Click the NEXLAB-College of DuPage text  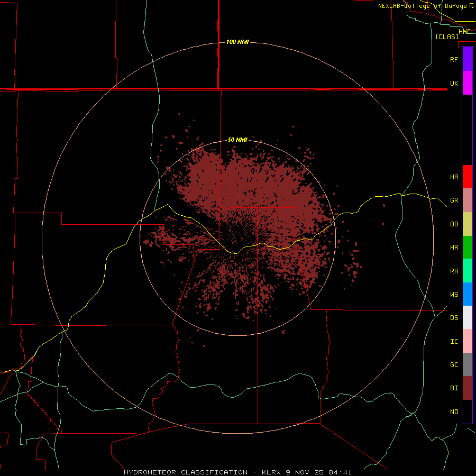click(422, 6)
